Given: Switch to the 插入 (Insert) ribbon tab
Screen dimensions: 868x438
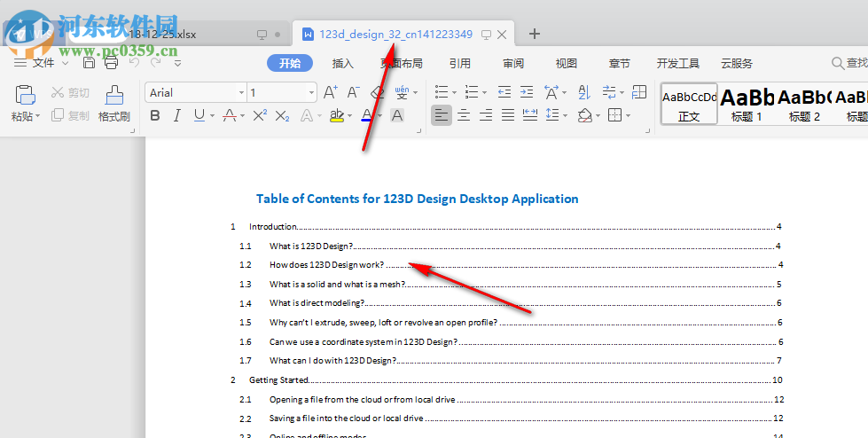Looking at the screenshot, I should click(342, 63).
